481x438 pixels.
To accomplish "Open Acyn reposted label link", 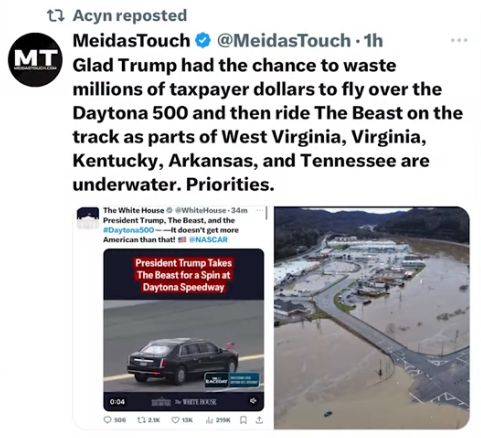I will click(130, 16).
